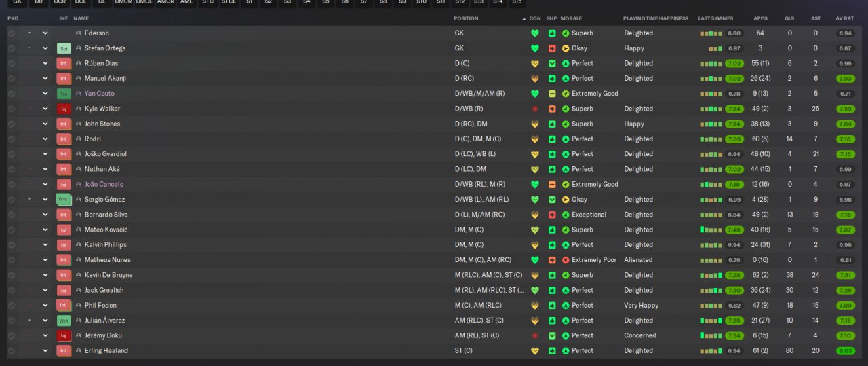
Task: Click Kyle Walker's 7.59 average rating value
Action: coord(845,109)
